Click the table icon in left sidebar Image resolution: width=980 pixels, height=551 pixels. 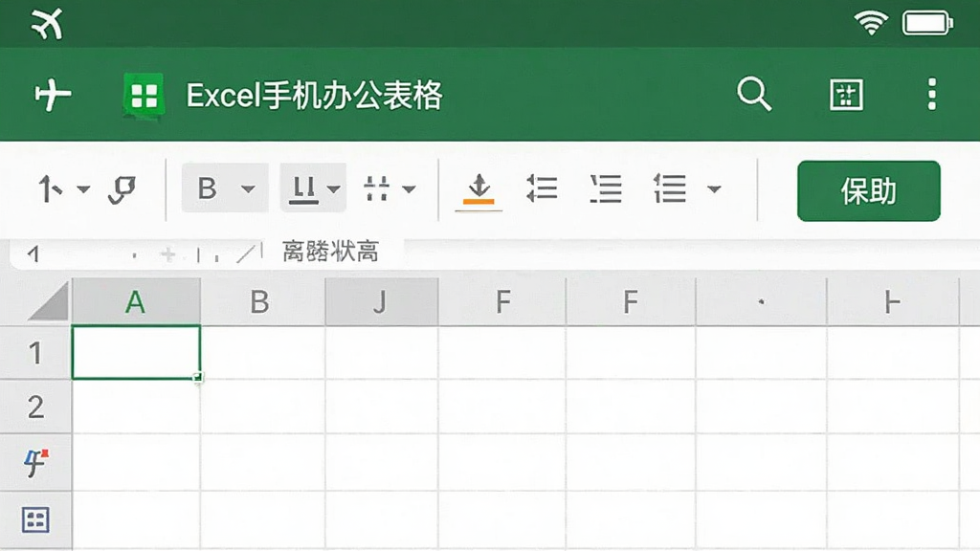point(35,519)
